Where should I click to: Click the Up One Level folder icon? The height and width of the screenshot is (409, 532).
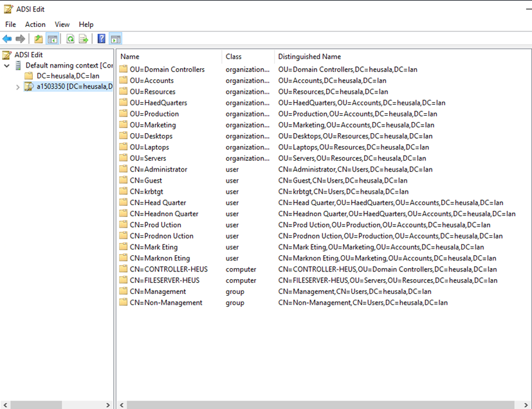(38, 38)
